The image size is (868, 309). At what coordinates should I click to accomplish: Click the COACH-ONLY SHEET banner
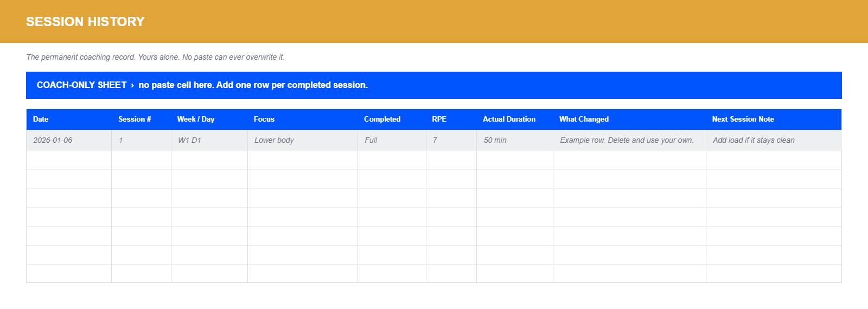[x=434, y=85]
